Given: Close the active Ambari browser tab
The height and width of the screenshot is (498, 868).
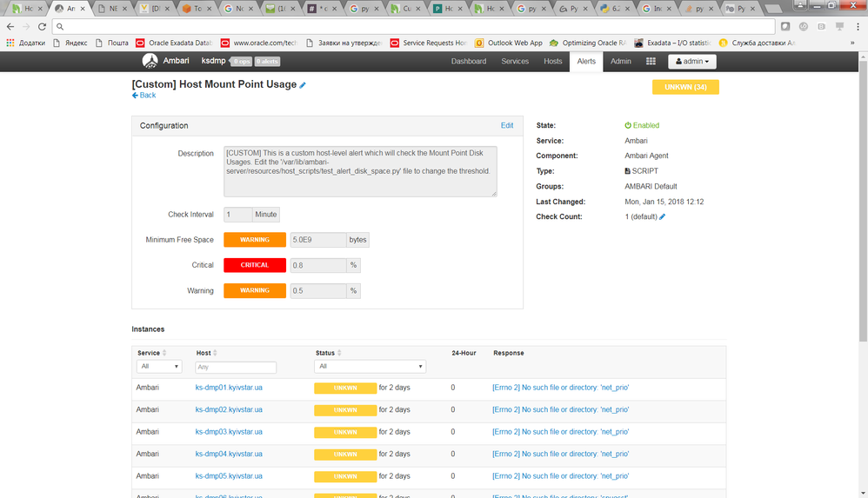Looking at the screenshot, I should pyautogui.click(x=83, y=9).
